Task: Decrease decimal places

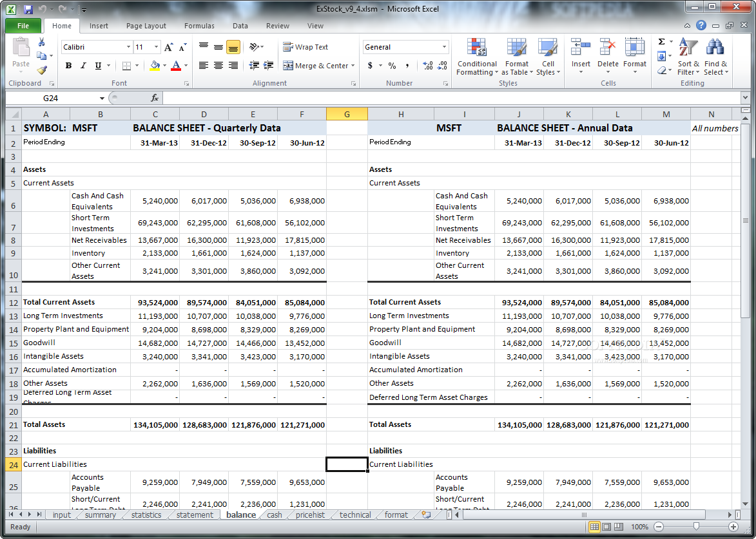Action: [442, 66]
